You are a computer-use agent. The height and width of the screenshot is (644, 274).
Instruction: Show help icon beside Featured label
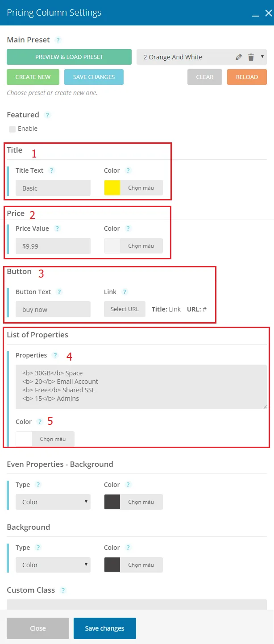47,115
